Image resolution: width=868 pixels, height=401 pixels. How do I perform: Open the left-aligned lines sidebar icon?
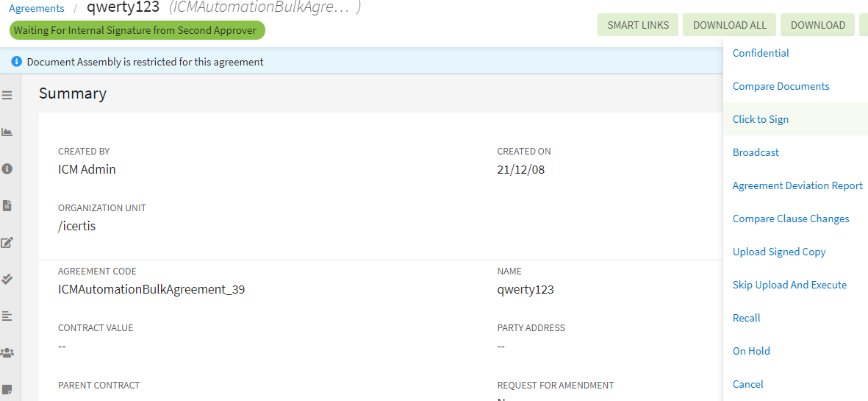[7, 316]
